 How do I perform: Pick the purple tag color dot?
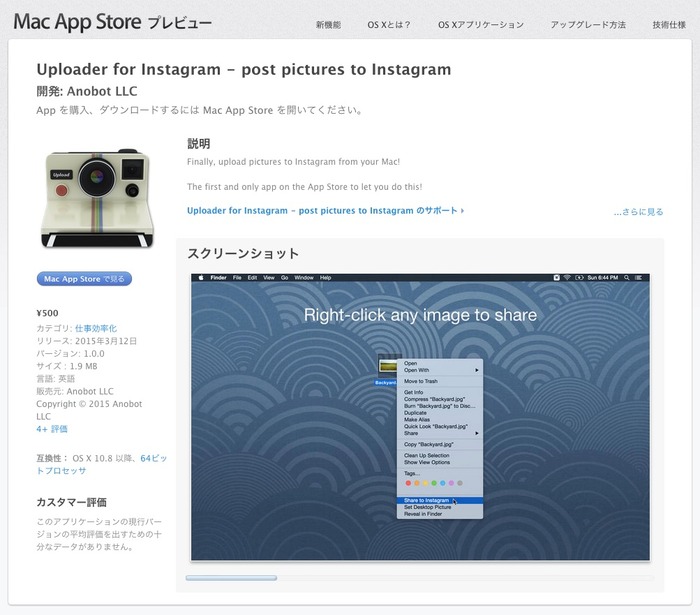451,483
